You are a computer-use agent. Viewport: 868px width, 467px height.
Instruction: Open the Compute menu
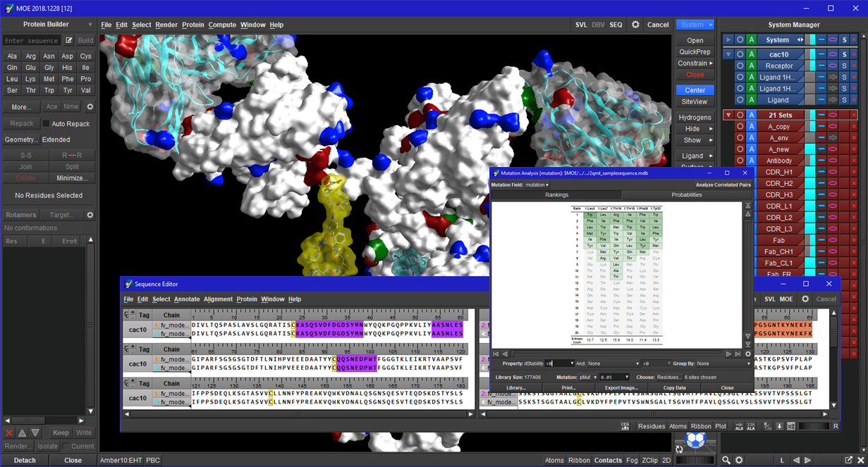222,25
